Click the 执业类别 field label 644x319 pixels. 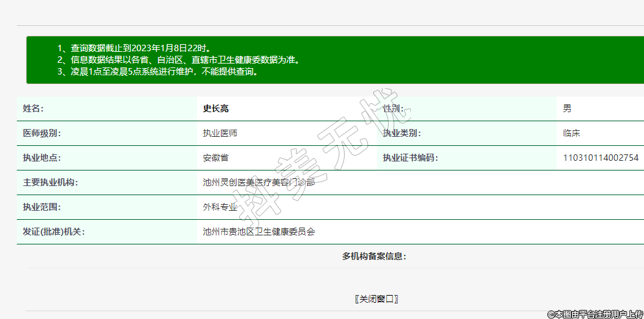[402, 133]
